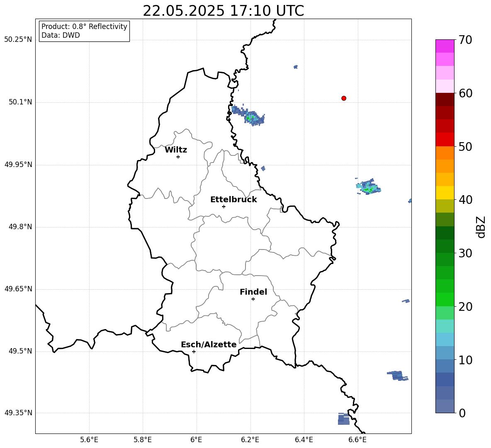
Task: Click the blue radar echo near 49.45°N, 6.75°E
Action: coord(398,375)
